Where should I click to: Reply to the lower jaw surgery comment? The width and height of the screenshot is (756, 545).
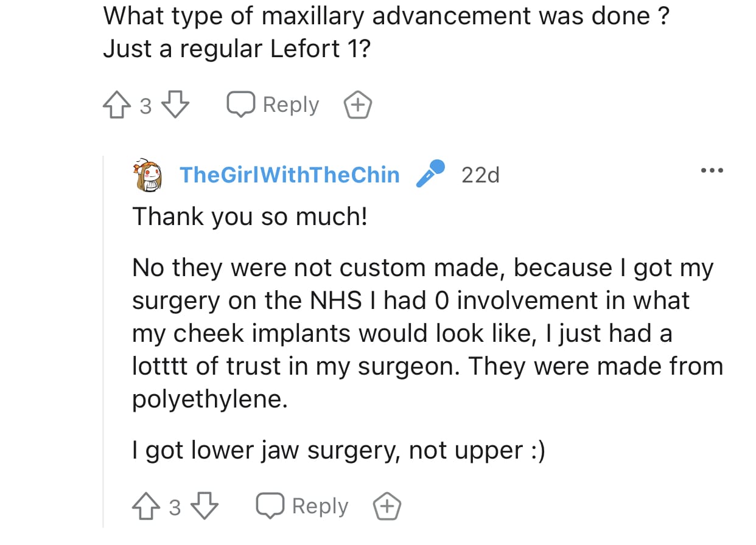[303, 506]
